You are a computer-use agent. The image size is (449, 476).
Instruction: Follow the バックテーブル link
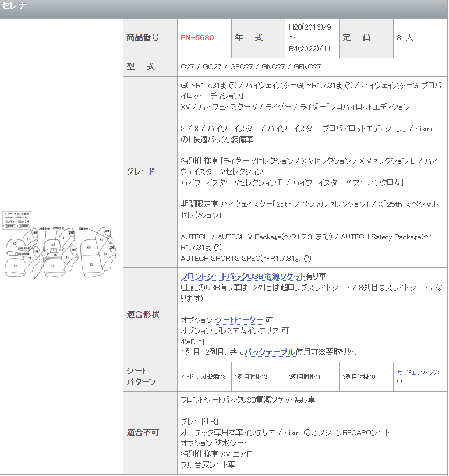point(270,352)
